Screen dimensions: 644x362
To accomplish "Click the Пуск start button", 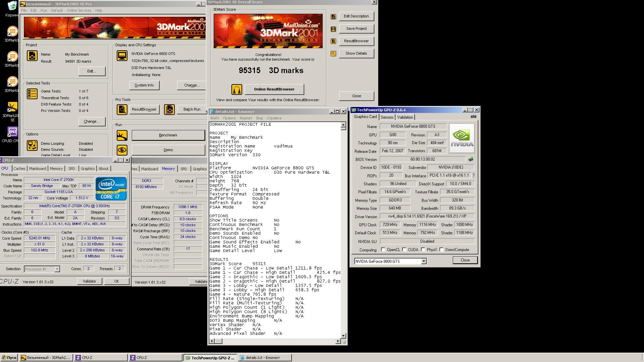I will click(9, 358).
